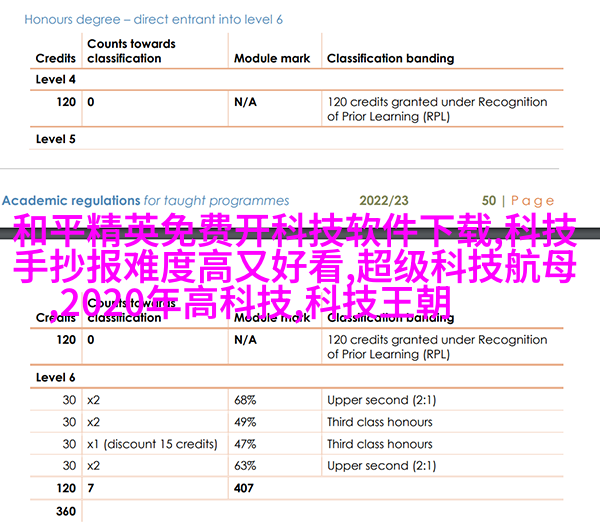This screenshot has width=600, height=524.
Task: Click the 'N/A' cell in the lower table
Action: [245, 340]
